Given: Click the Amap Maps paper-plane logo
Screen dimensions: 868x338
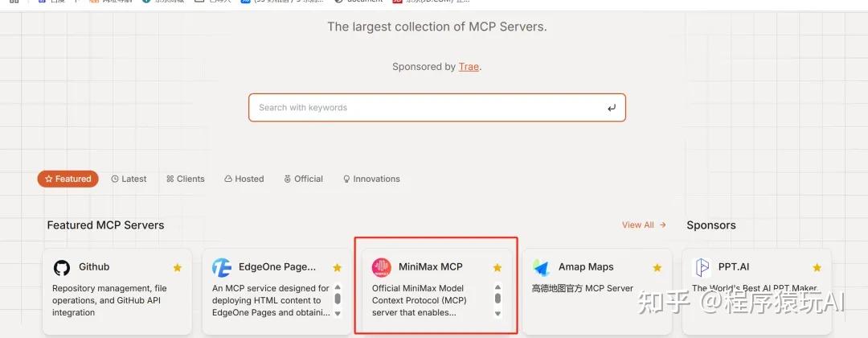Looking at the screenshot, I should 542,268.
